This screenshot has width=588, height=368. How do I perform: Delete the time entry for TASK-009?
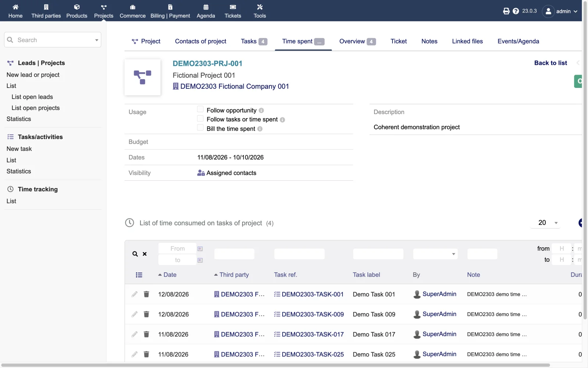pos(146,314)
